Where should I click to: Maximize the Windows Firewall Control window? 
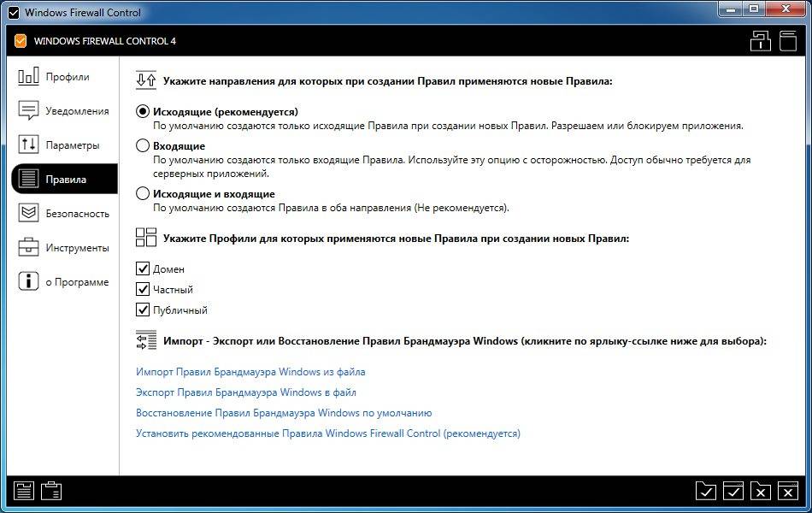click(755, 9)
